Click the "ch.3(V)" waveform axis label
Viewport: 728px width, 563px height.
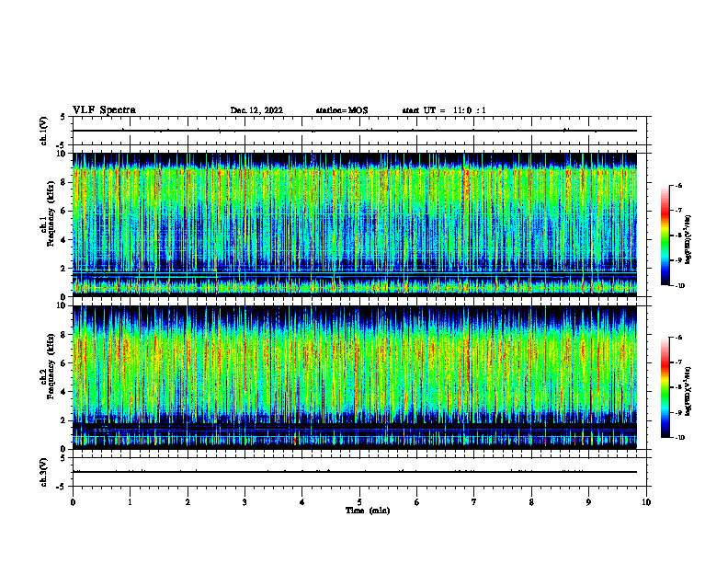tap(44, 472)
